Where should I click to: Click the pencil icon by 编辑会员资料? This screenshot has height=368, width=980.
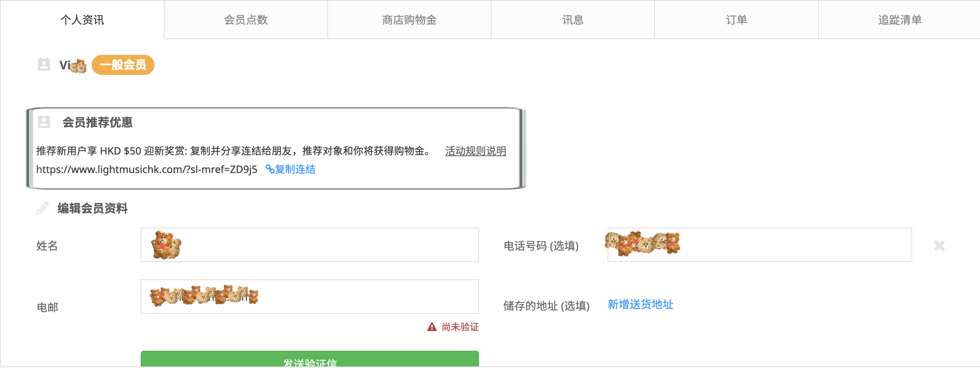point(42,208)
